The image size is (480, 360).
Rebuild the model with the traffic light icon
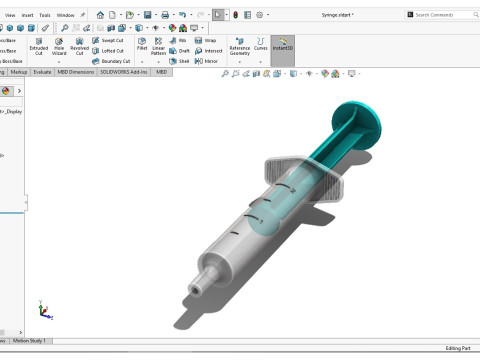(x=235, y=15)
